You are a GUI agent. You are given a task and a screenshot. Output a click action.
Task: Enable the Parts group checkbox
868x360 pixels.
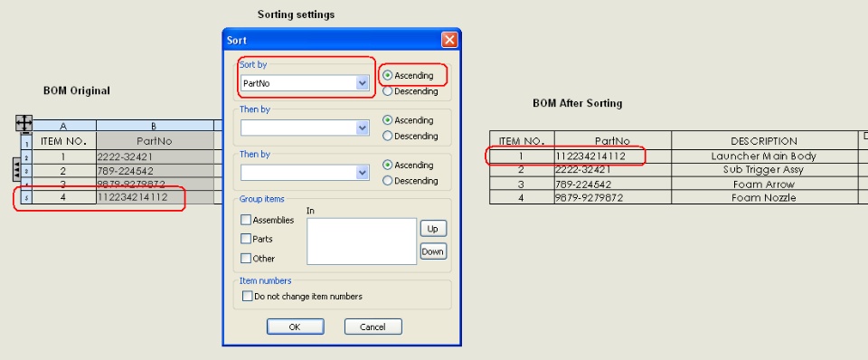[x=246, y=239]
